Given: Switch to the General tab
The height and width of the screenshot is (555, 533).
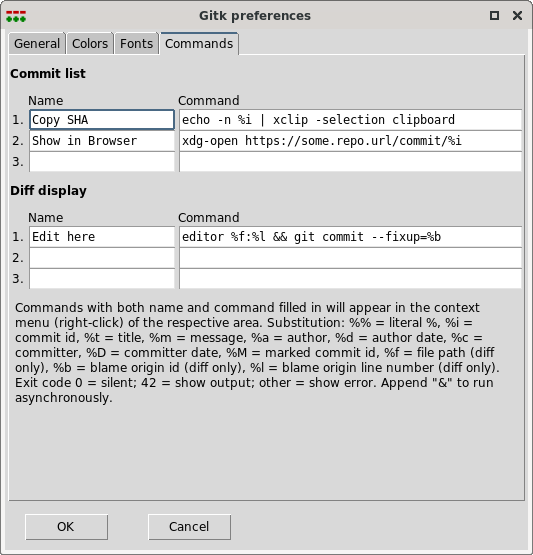Looking at the screenshot, I should point(37,44).
